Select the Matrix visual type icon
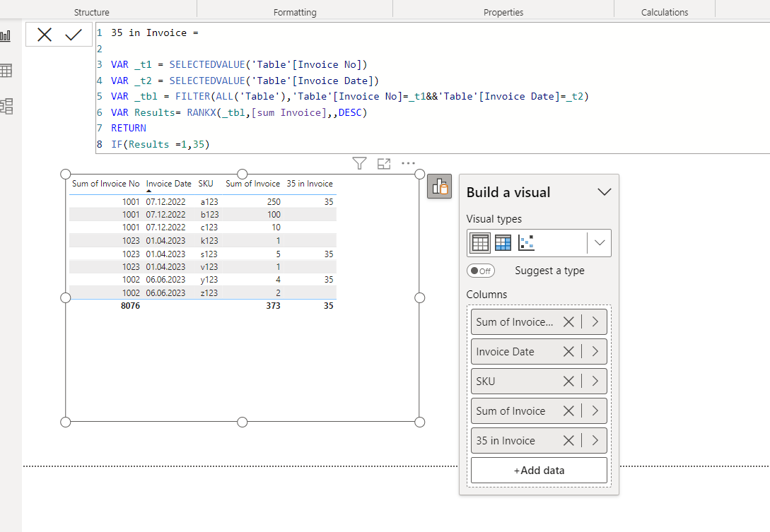This screenshot has width=770, height=532. [x=503, y=242]
